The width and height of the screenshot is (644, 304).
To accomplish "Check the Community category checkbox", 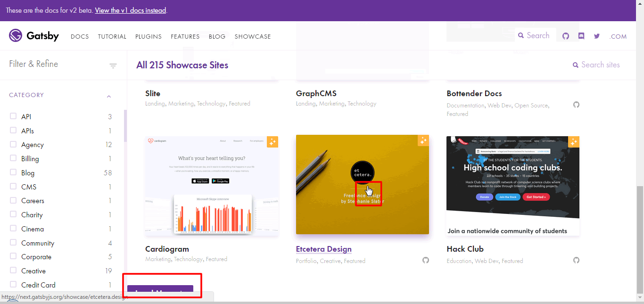I will pyautogui.click(x=13, y=243).
